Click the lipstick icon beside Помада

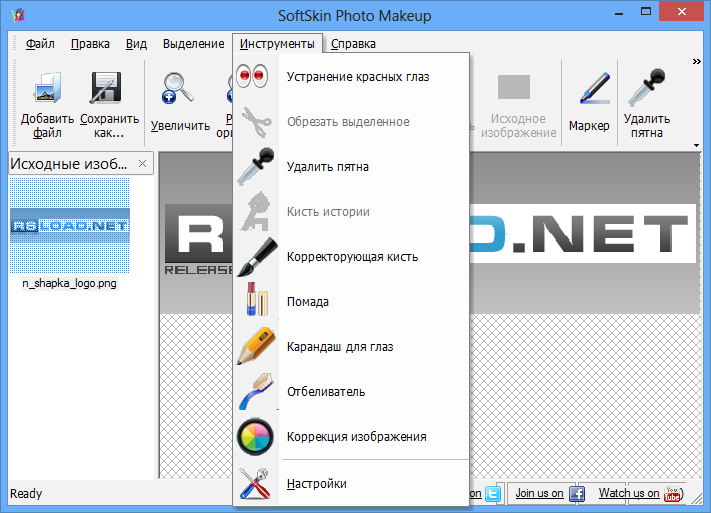click(256, 299)
